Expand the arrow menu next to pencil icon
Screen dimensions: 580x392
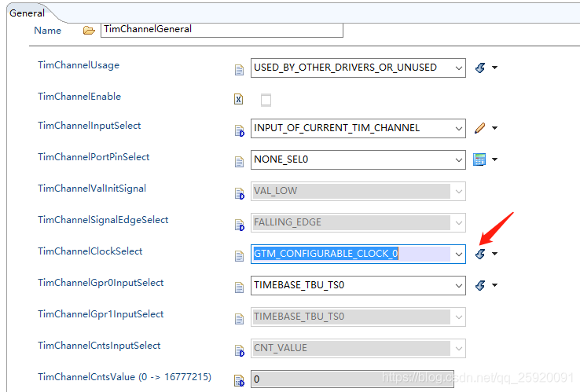click(494, 128)
